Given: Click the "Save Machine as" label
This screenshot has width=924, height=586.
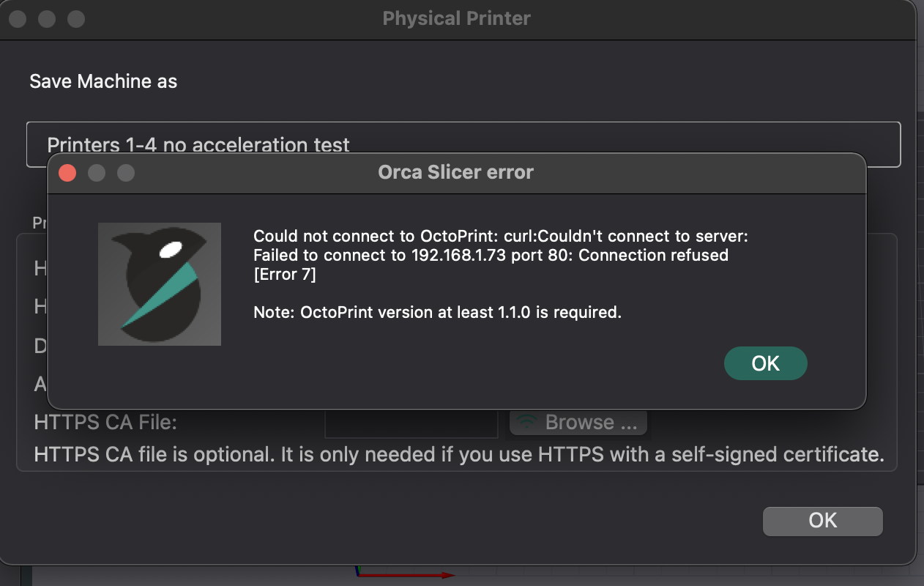Looking at the screenshot, I should [103, 81].
